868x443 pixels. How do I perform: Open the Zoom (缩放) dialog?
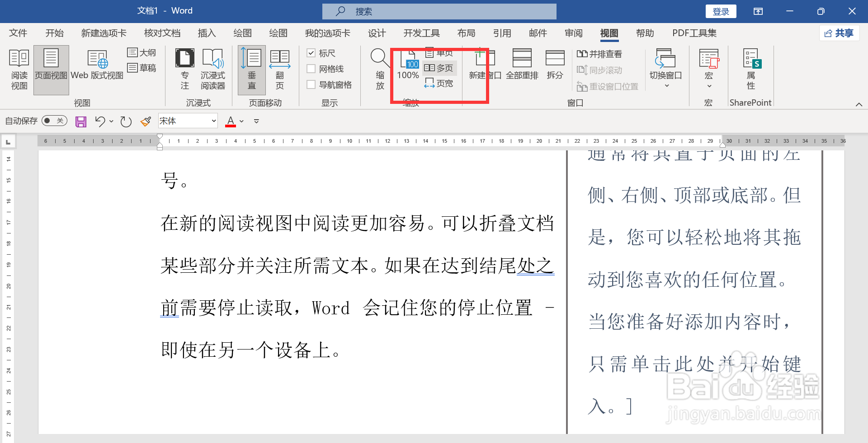380,70
